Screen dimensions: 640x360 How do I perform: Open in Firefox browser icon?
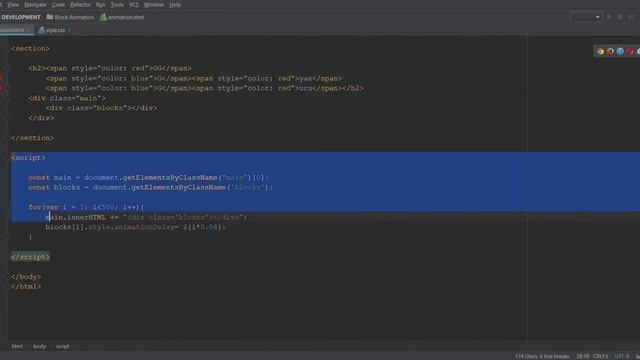(611, 51)
